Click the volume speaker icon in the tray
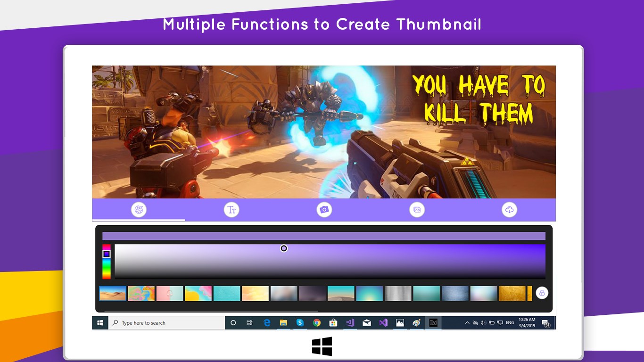Screen dimensions: 644x362 tap(483, 323)
